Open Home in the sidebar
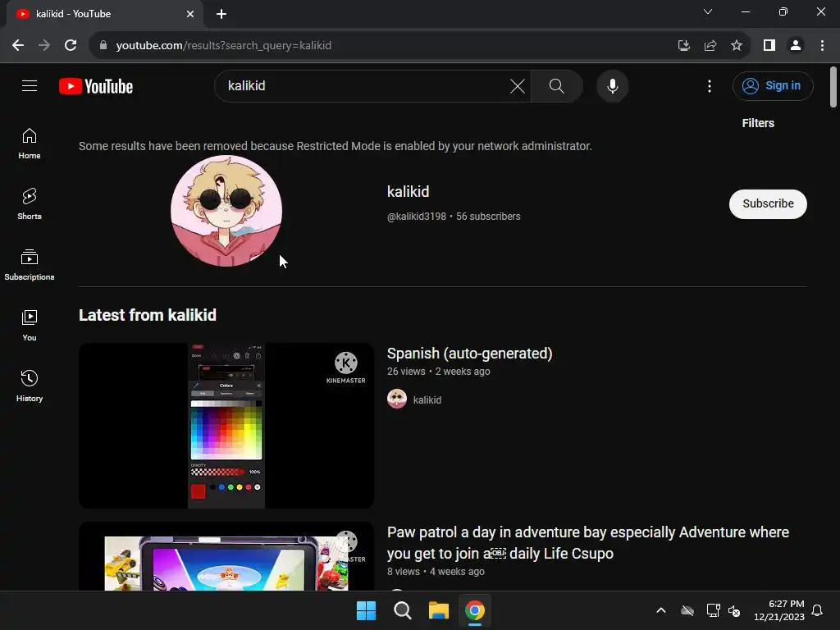Image resolution: width=840 pixels, height=630 pixels. click(x=30, y=144)
